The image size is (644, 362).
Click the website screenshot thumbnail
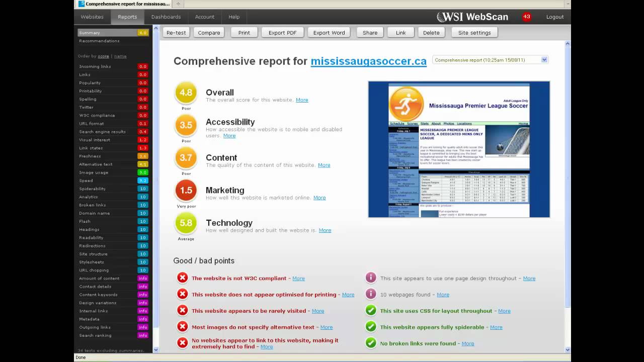[x=459, y=149]
